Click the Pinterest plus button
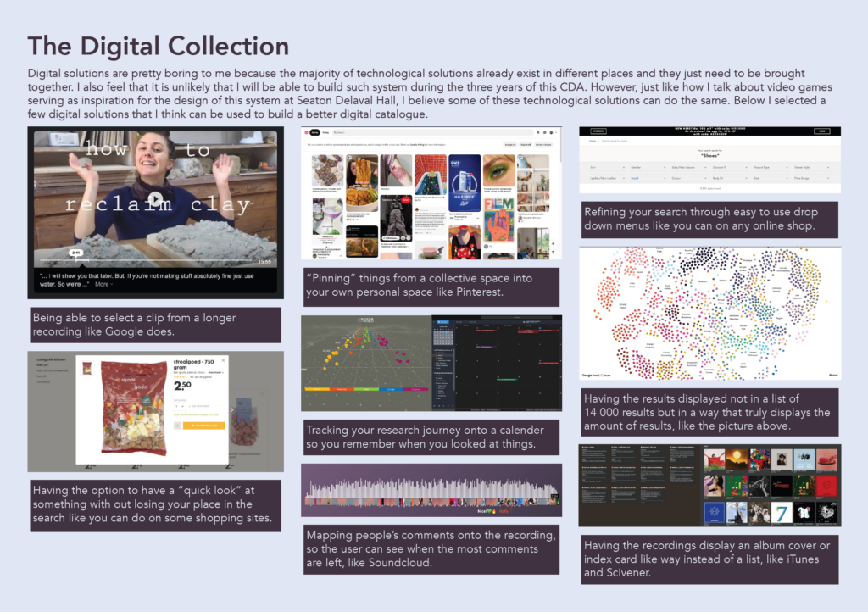Image resolution: width=868 pixels, height=612 pixels. coord(553,243)
